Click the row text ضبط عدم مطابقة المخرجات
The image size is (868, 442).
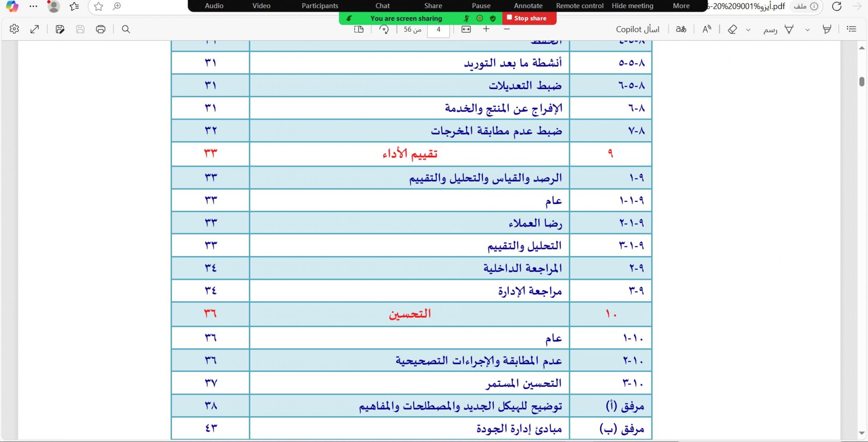click(x=496, y=131)
